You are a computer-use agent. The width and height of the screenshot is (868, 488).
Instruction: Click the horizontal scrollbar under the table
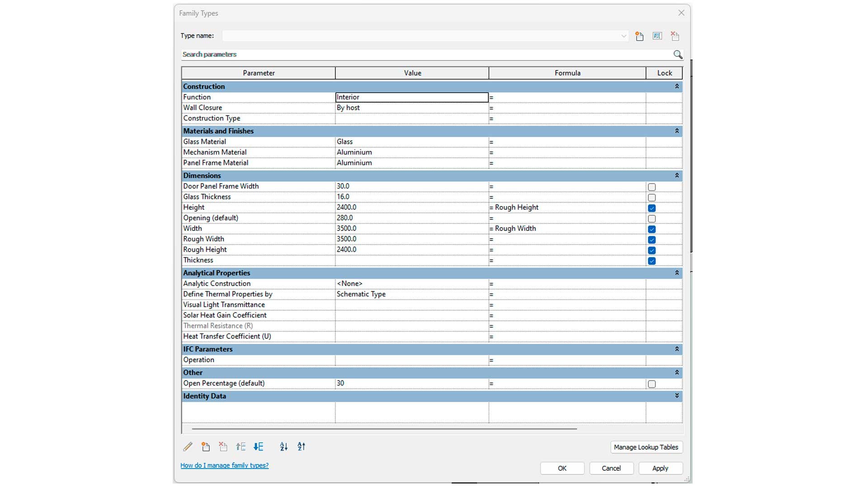coord(384,429)
